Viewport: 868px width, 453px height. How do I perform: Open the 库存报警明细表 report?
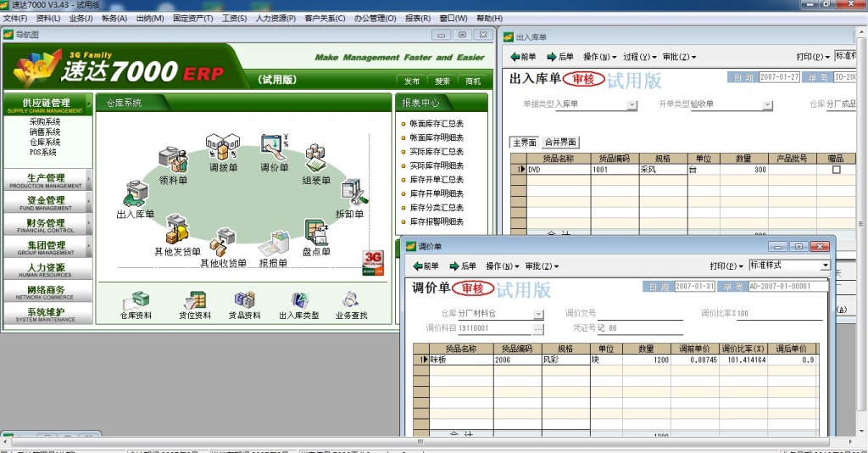[437, 221]
